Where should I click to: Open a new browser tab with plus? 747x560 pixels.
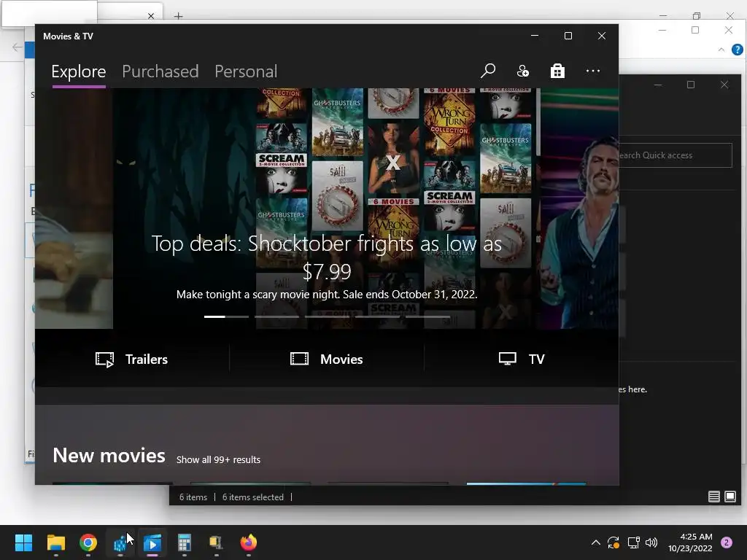coord(178,16)
